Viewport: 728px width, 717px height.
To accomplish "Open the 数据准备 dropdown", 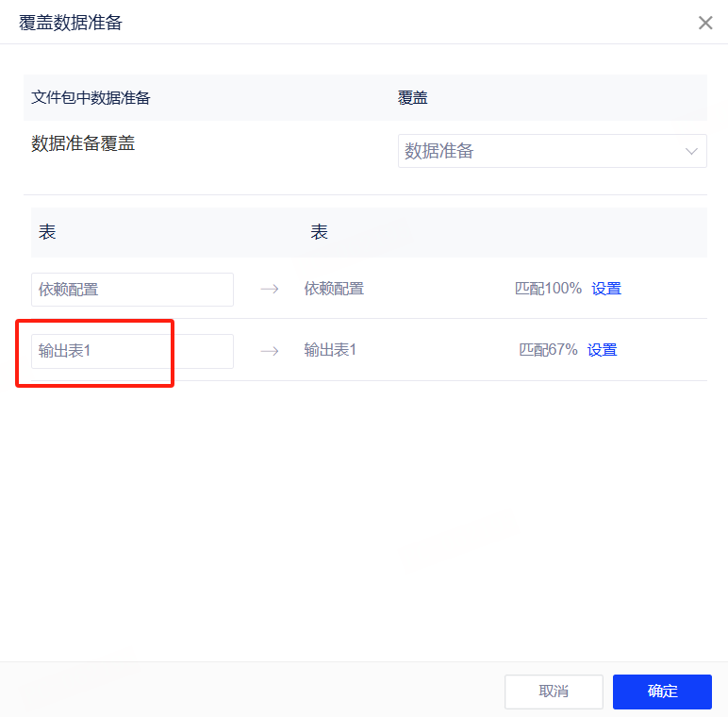I will (552, 151).
